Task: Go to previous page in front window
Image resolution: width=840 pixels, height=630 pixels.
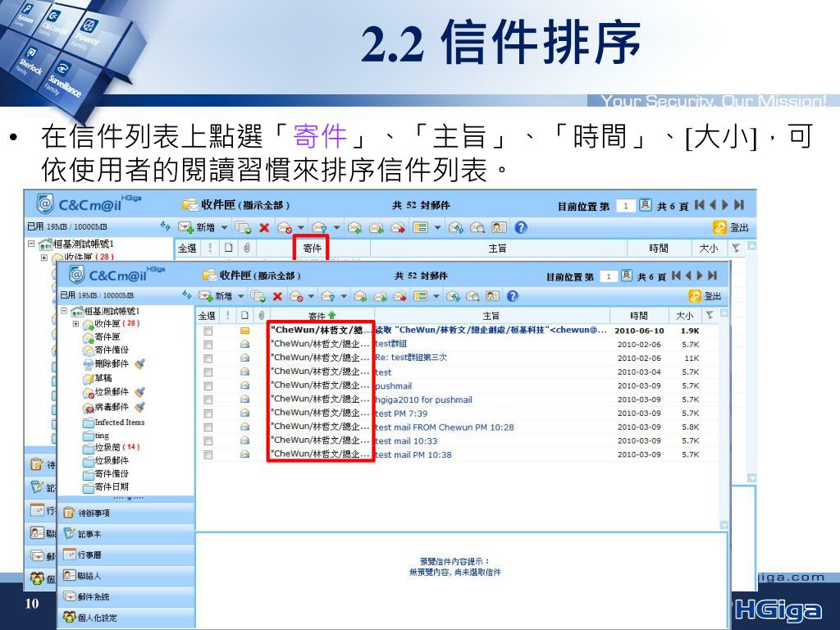Action: click(x=688, y=276)
